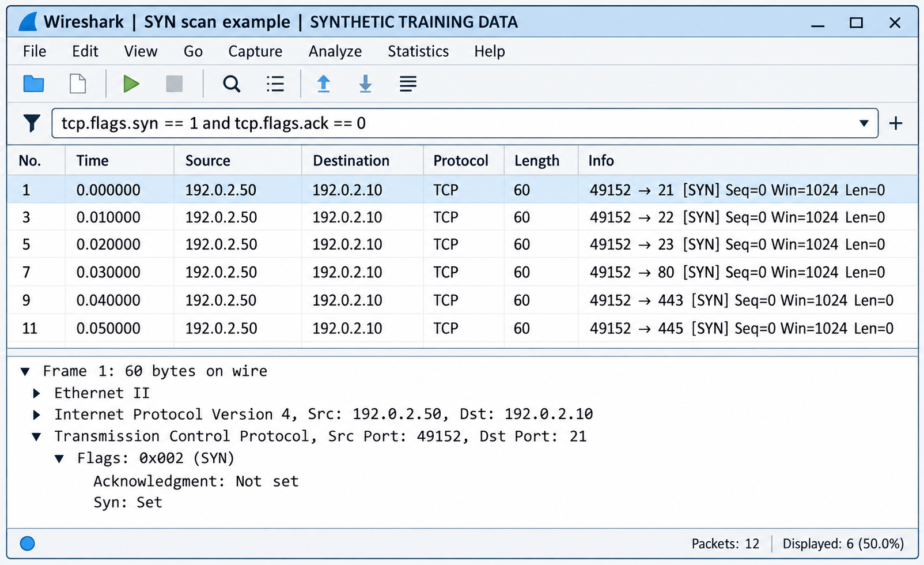Click the Wireshark shark fin logo
This screenshot has height=565, width=924.
[x=28, y=22]
